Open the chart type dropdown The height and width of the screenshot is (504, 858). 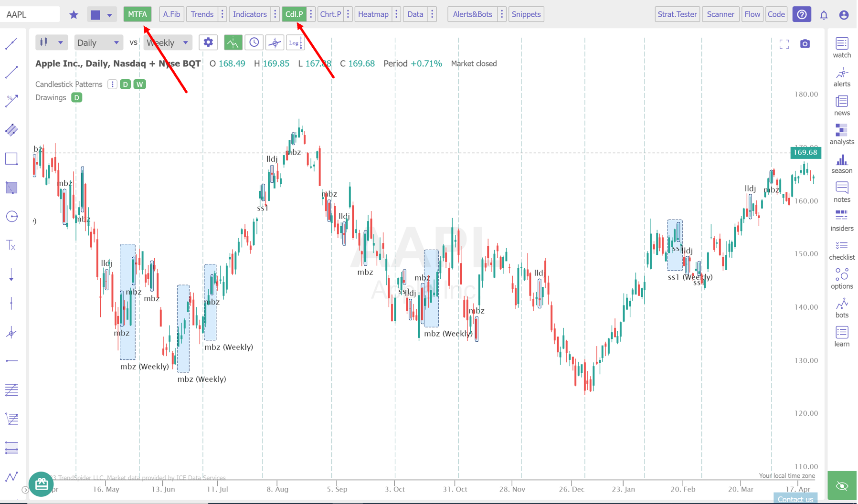coord(51,42)
